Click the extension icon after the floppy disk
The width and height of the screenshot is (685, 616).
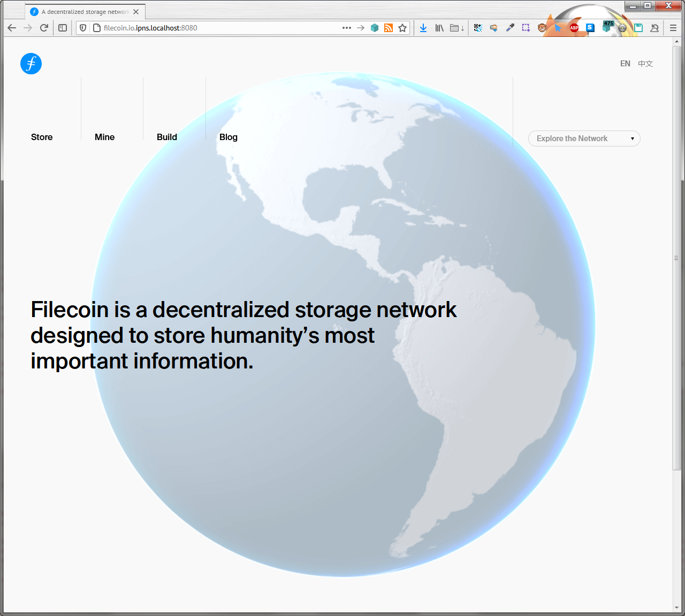654,28
